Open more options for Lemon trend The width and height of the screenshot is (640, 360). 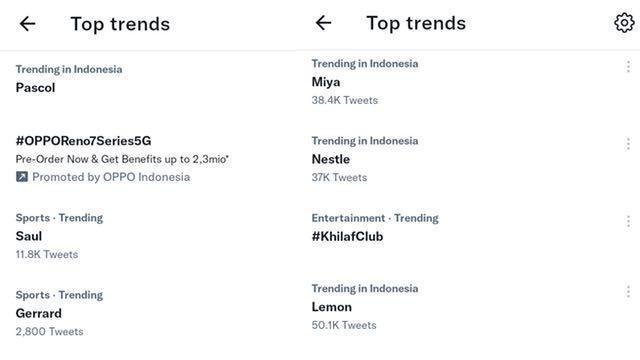[x=628, y=291]
